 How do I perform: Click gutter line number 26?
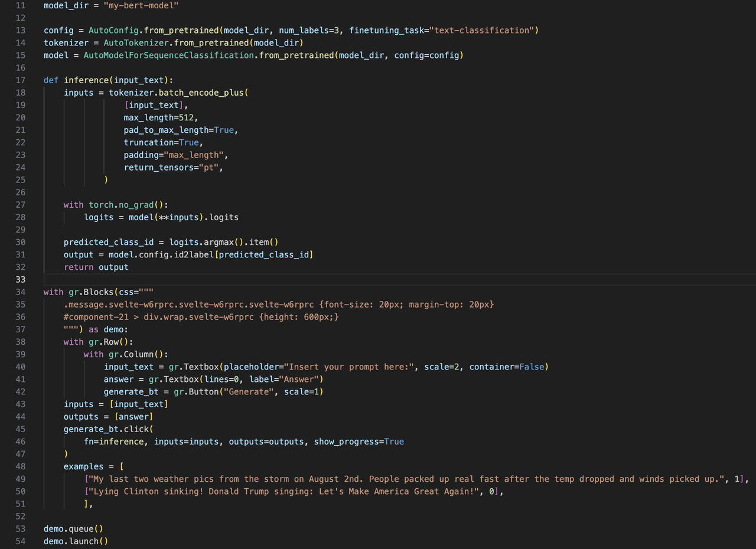tap(21, 192)
